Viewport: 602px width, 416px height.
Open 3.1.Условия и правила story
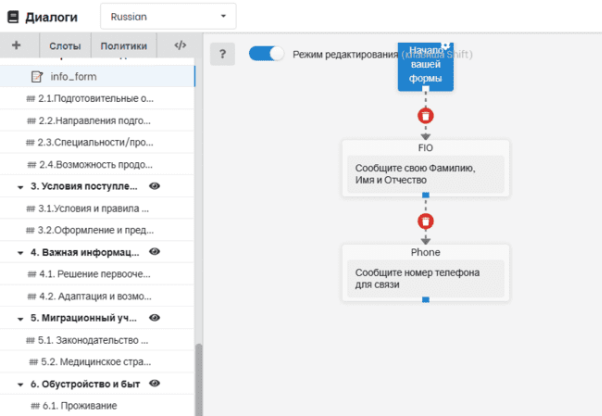[97, 208]
